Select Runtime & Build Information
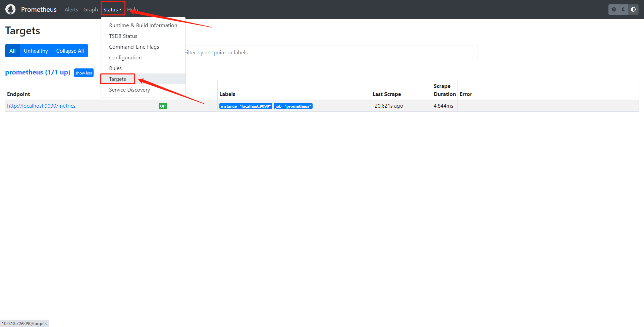 click(143, 25)
